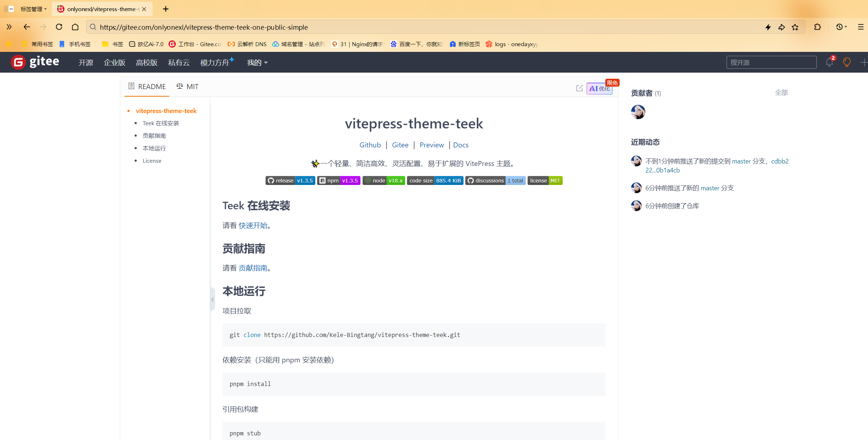Click the license MIT badge
The height and width of the screenshot is (440, 868).
tap(545, 181)
